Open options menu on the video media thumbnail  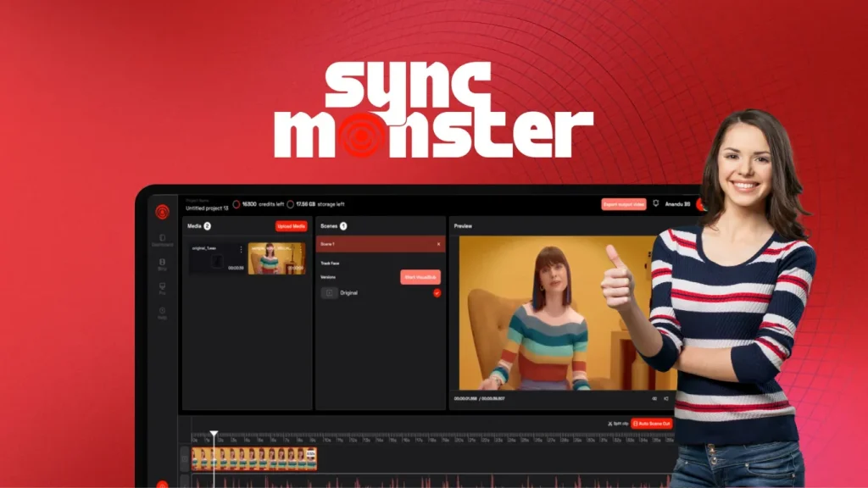[x=301, y=250]
